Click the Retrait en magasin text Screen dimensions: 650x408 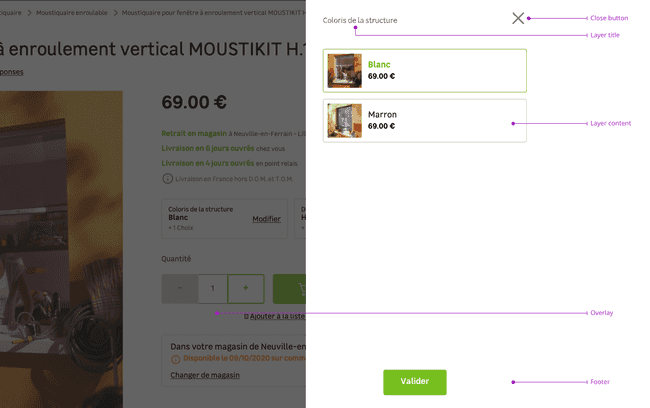tap(194, 132)
